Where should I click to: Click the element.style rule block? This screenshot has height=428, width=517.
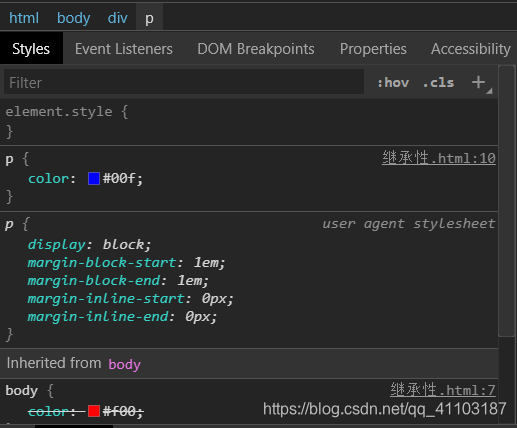(x=249, y=122)
